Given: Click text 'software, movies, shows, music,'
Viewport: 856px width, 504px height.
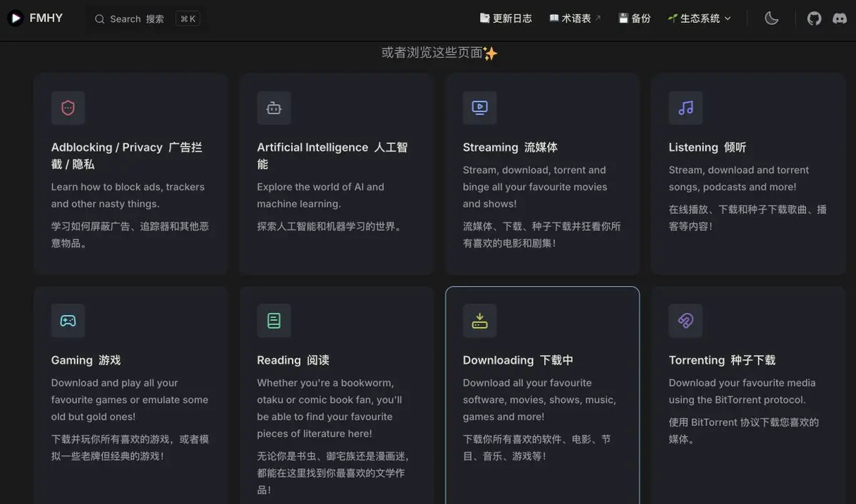Looking at the screenshot, I should (x=539, y=400).
